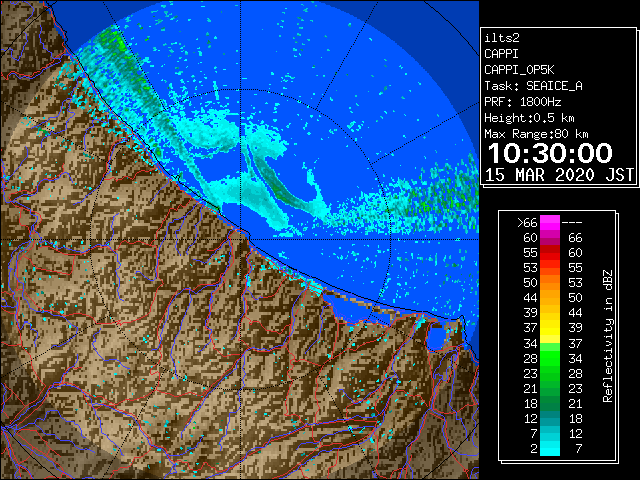Click the 'Reflectivity in dBZ' legend title
The image size is (640, 480).
click(x=608, y=336)
